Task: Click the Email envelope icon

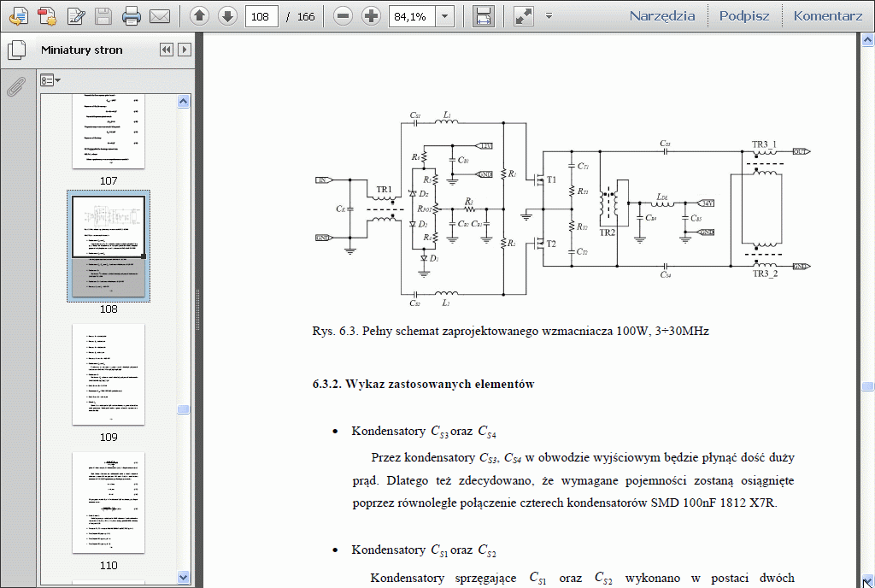Action: pos(159,15)
